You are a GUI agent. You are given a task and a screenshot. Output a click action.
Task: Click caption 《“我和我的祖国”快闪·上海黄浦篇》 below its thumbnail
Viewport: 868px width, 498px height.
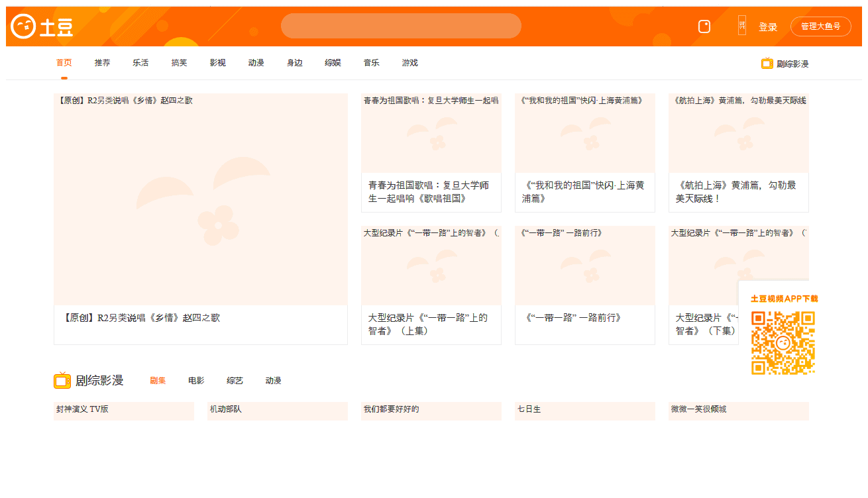(x=583, y=191)
